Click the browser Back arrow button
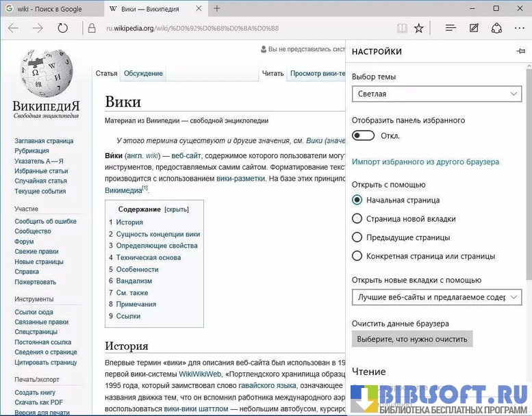This screenshot has height=416, width=532. click(x=13, y=28)
